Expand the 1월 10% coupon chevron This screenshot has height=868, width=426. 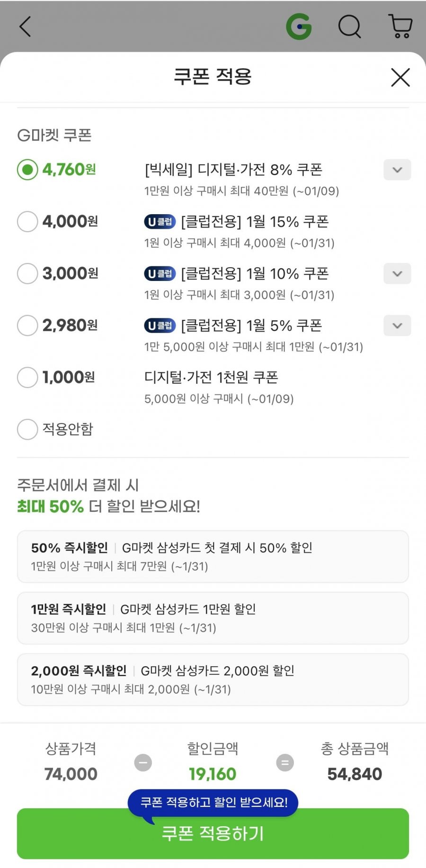397,273
